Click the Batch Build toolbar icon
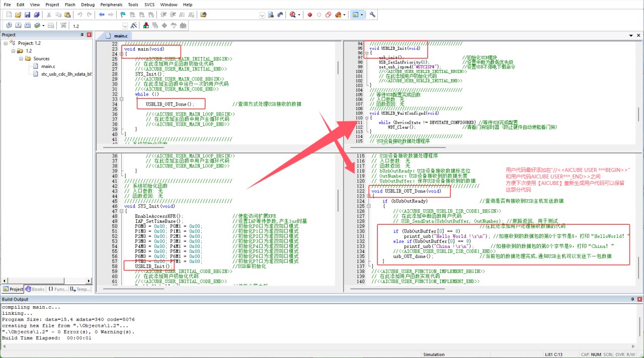The width and height of the screenshot is (644, 358). click(37, 25)
